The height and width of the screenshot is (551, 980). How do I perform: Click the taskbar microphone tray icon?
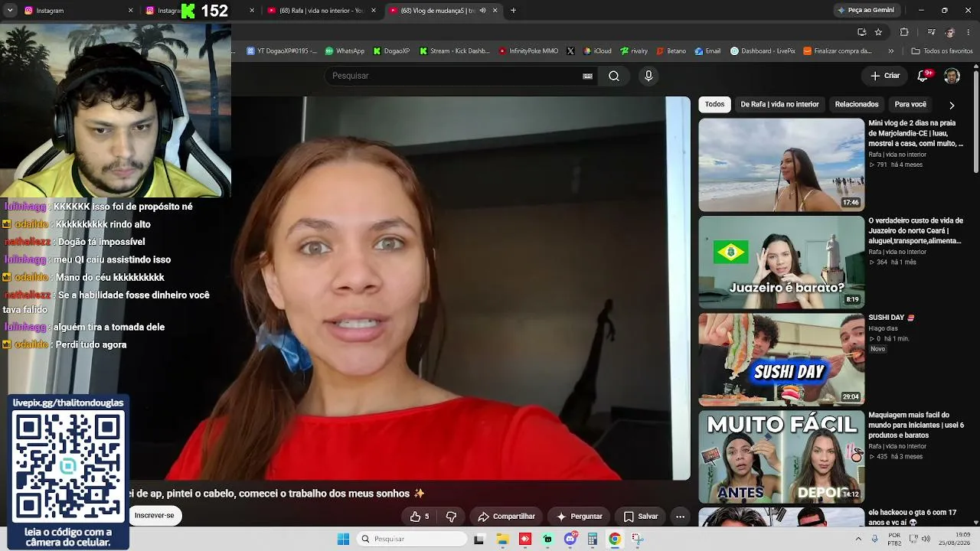point(875,539)
